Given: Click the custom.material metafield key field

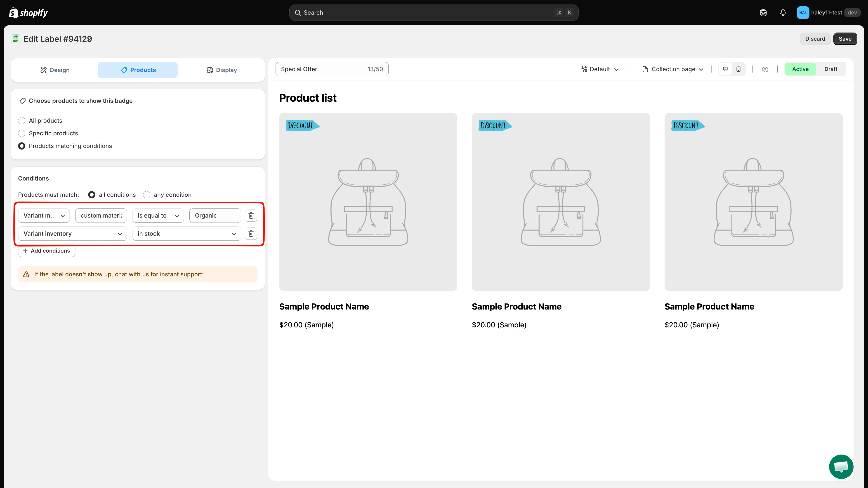Looking at the screenshot, I should click(101, 216).
